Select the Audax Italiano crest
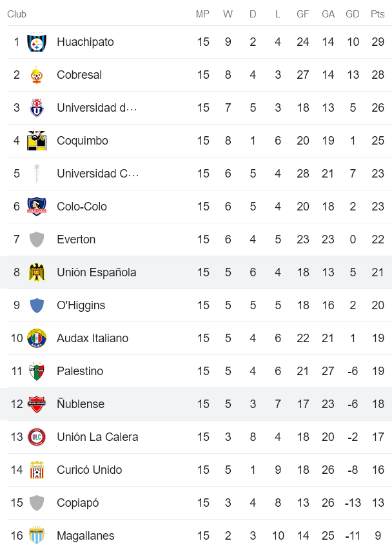The image size is (392, 550). point(37,338)
